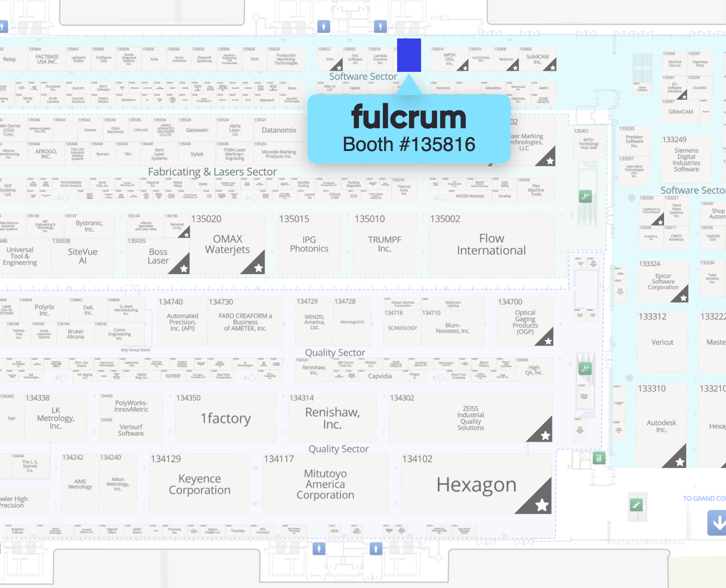Select the Hexagon booth 134102
The height and width of the screenshot is (588, 726).
pyautogui.click(x=476, y=483)
